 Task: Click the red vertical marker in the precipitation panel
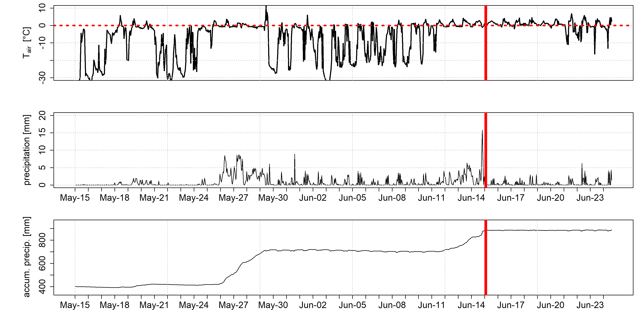(x=486, y=150)
